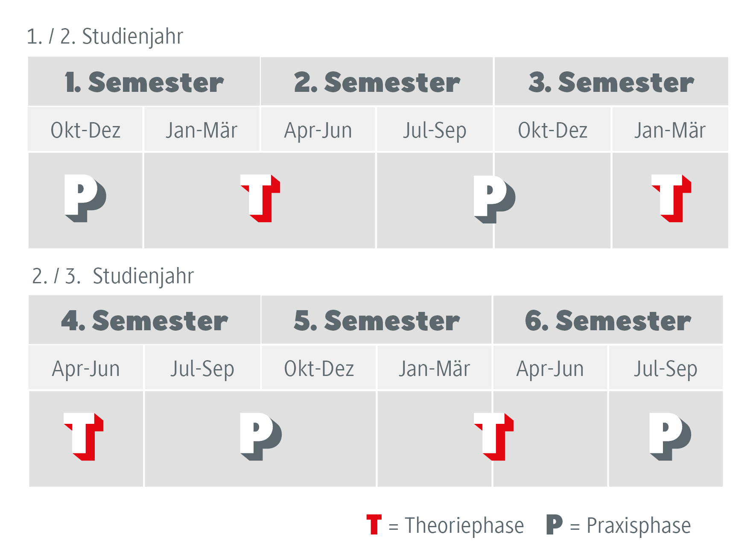Select the 2. Semester header cell

pos(377,81)
